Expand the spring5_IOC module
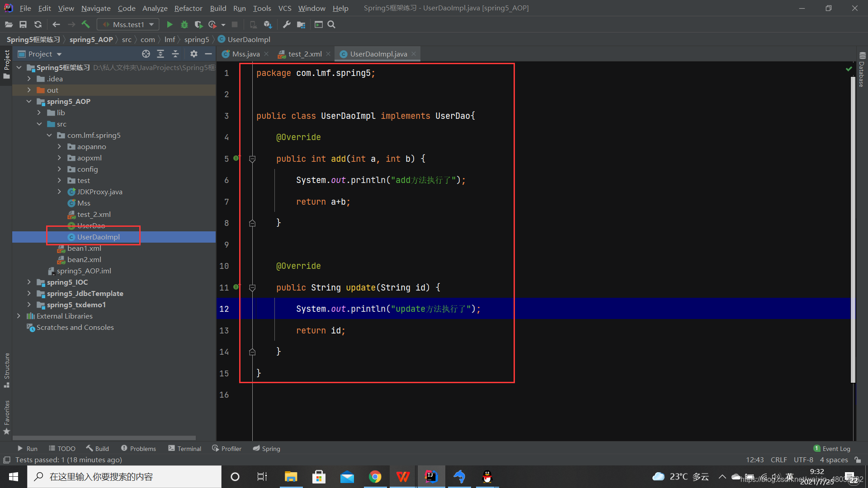 coord(29,282)
